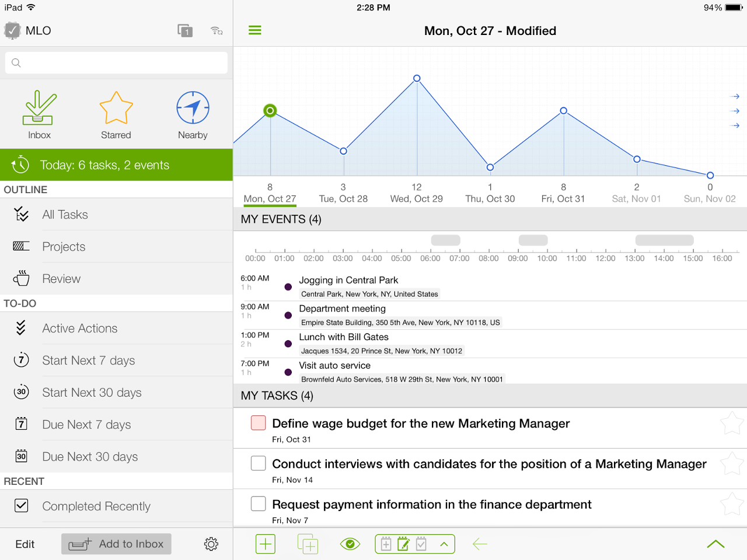
Task: Open the Starred view
Action: tap(116, 114)
